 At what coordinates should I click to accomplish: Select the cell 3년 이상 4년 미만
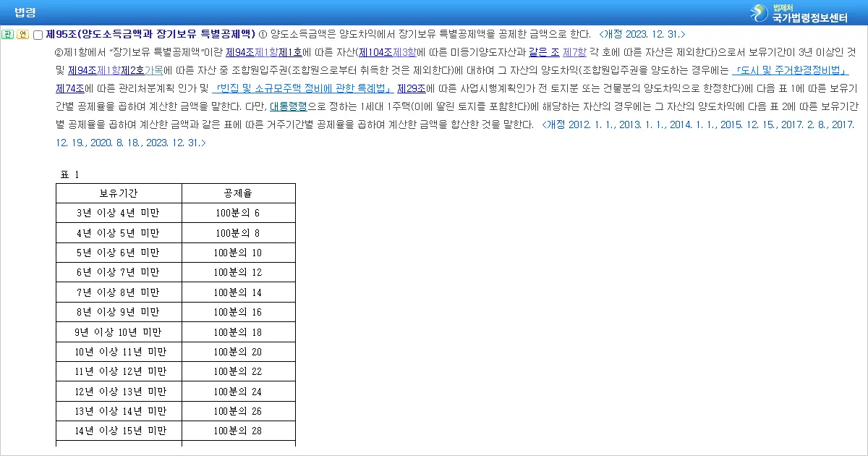click(x=119, y=213)
